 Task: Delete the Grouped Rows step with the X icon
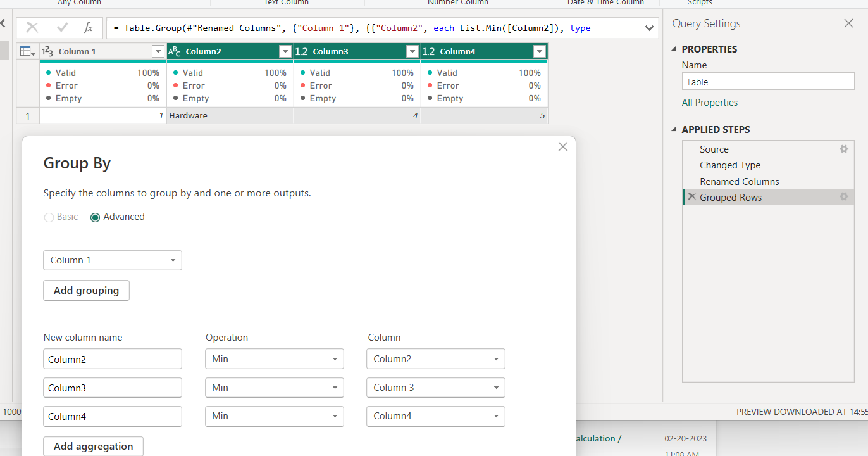[x=692, y=197]
